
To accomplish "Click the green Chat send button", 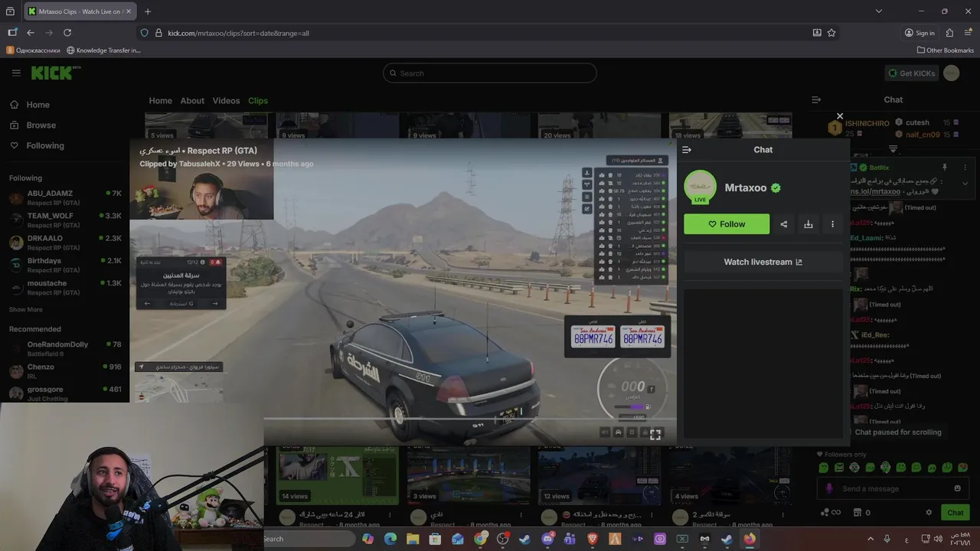I will coord(955,513).
